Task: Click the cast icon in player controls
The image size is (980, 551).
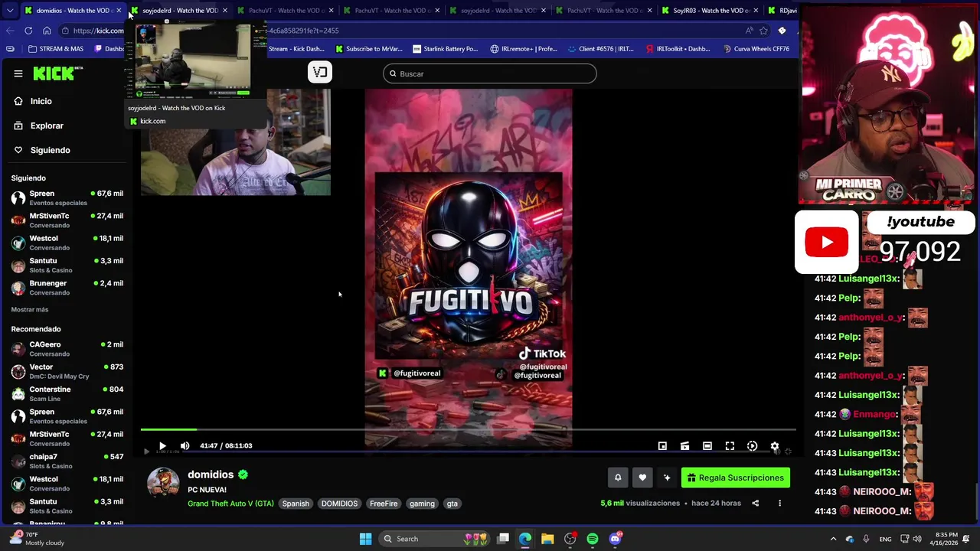Action: tap(684, 446)
